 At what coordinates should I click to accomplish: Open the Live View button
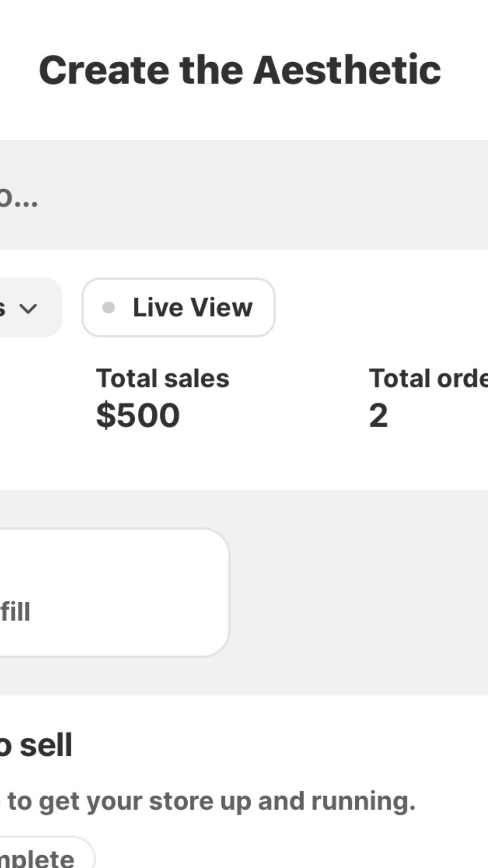click(179, 308)
